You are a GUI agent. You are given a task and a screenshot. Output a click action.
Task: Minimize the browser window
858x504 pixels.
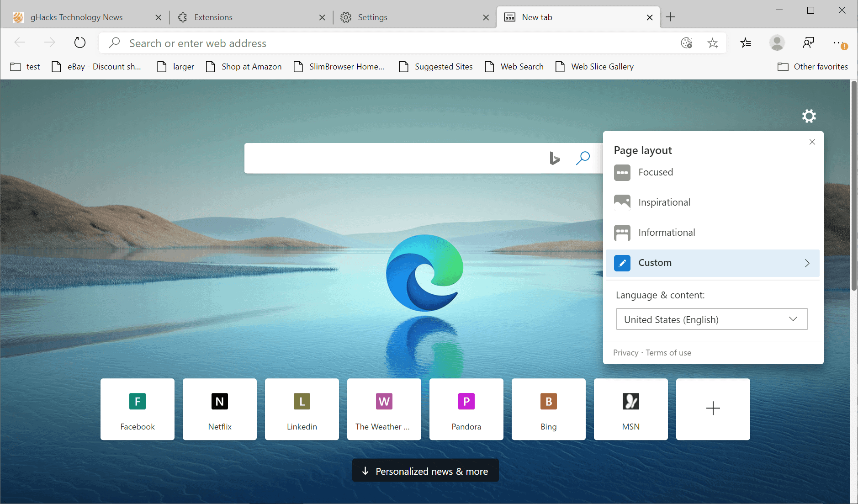pos(779,10)
